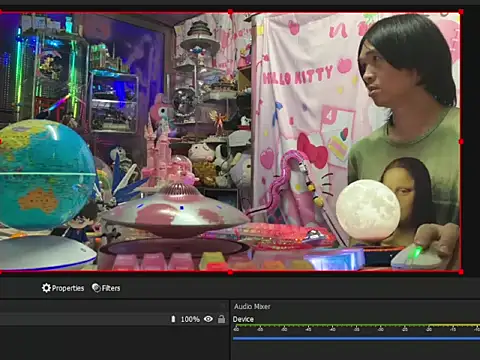Click the selected source row in Sources list

114,319
